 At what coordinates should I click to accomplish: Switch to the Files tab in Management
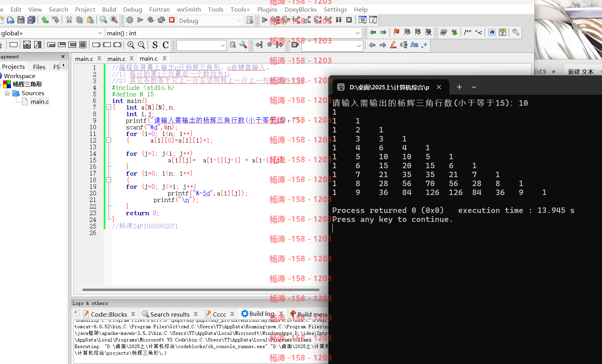coord(39,67)
